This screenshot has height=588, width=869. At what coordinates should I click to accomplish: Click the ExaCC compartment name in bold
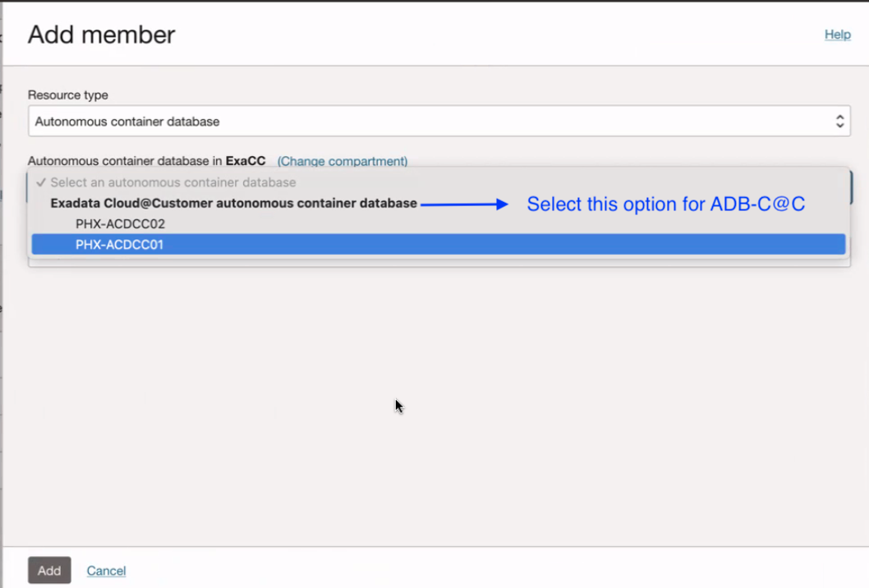[x=246, y=161]
